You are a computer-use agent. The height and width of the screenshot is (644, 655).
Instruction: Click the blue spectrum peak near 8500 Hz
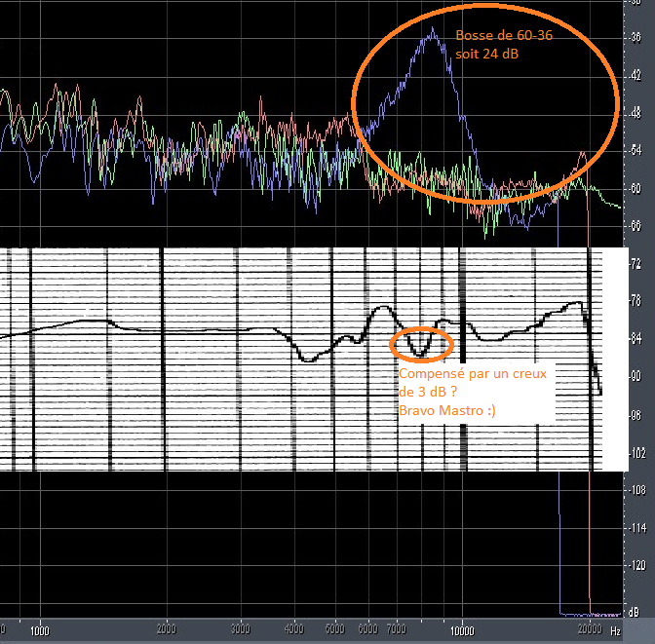433,30
